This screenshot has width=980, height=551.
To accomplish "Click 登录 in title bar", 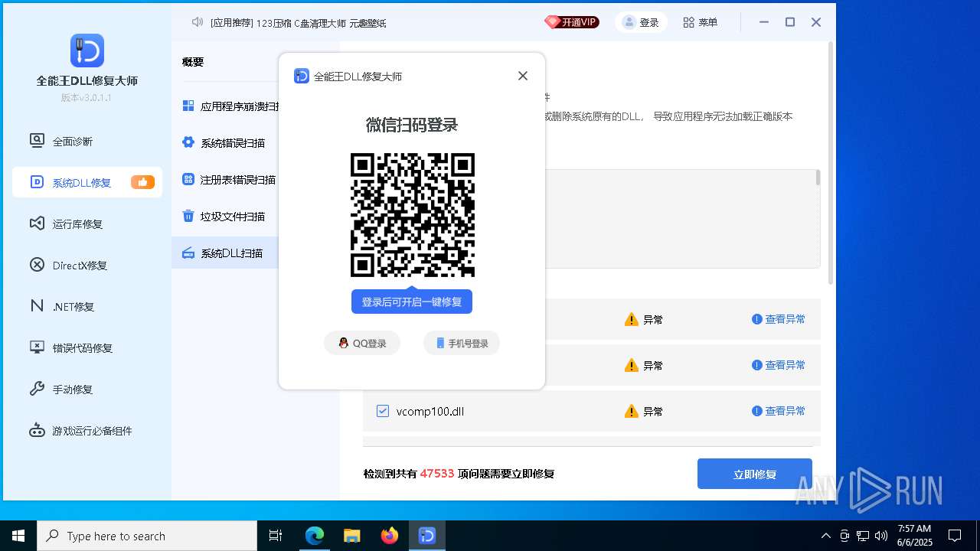I will point(641,22).
